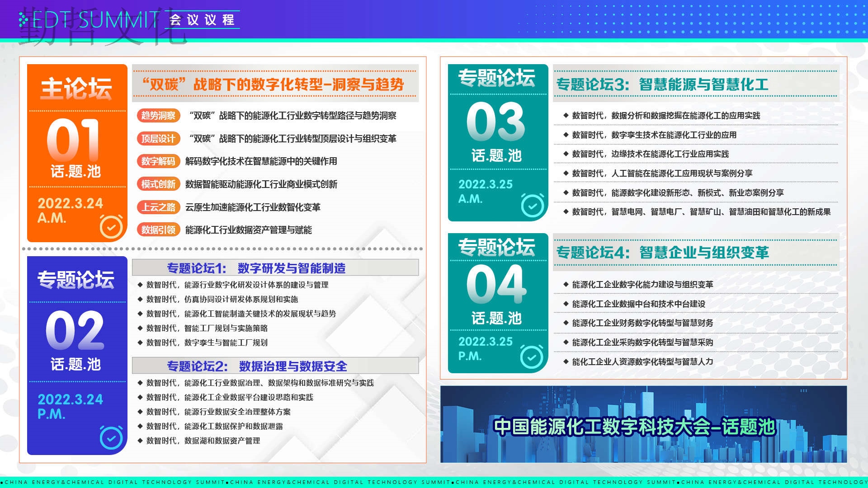Click 专题论坛 title in blue 02 panel

[x=75, y=280]
